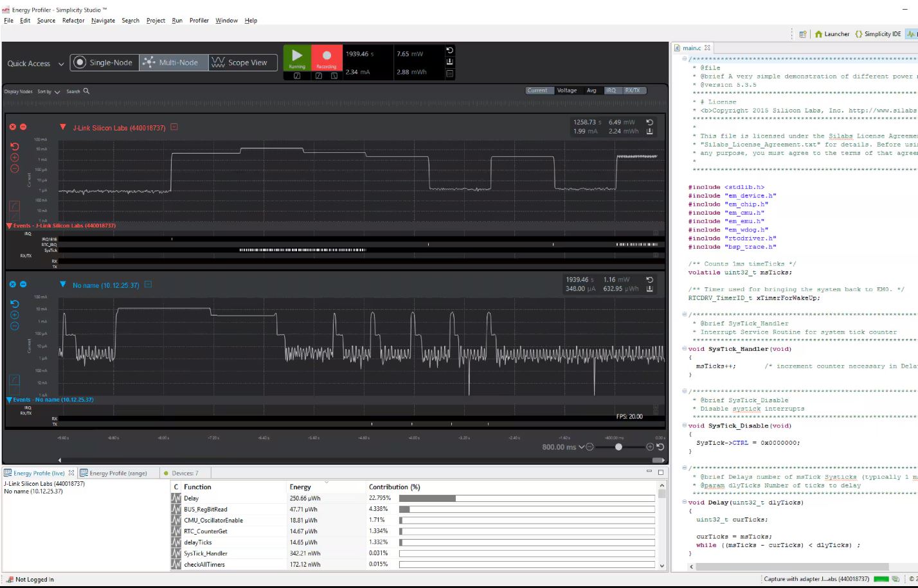This screenshot has width=918, height=588.
Task: Collapse the J-Link Silicon Labs events
Action: 9,226
